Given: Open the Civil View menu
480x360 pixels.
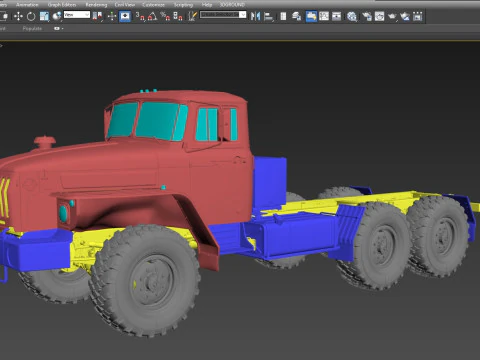Looking at the screenshot, I should click(x=125, y=4).
